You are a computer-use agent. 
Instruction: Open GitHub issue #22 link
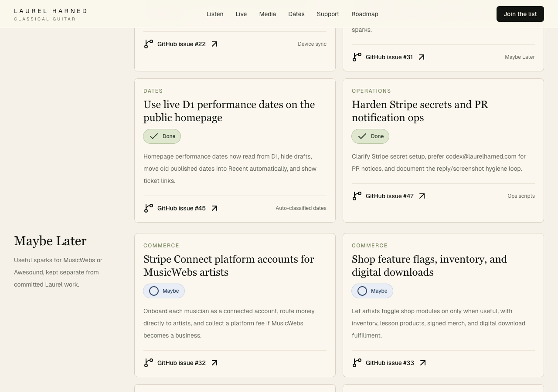(181, 44)
